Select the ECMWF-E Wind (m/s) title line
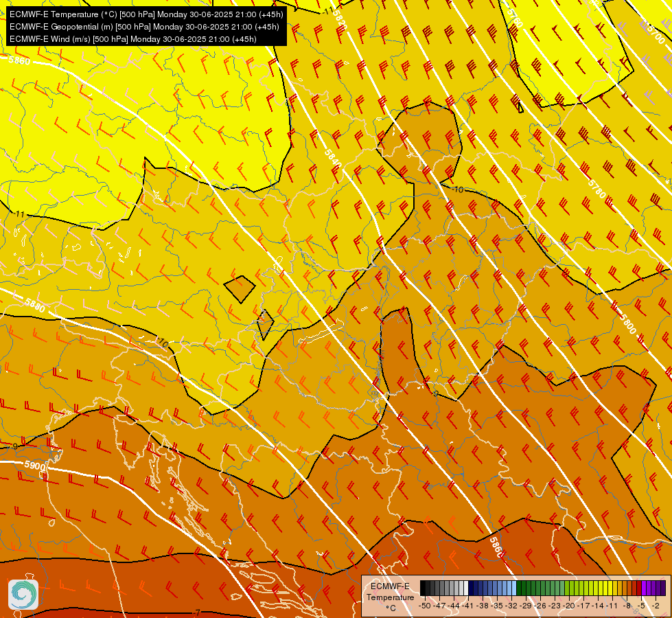 click(133, 39)
